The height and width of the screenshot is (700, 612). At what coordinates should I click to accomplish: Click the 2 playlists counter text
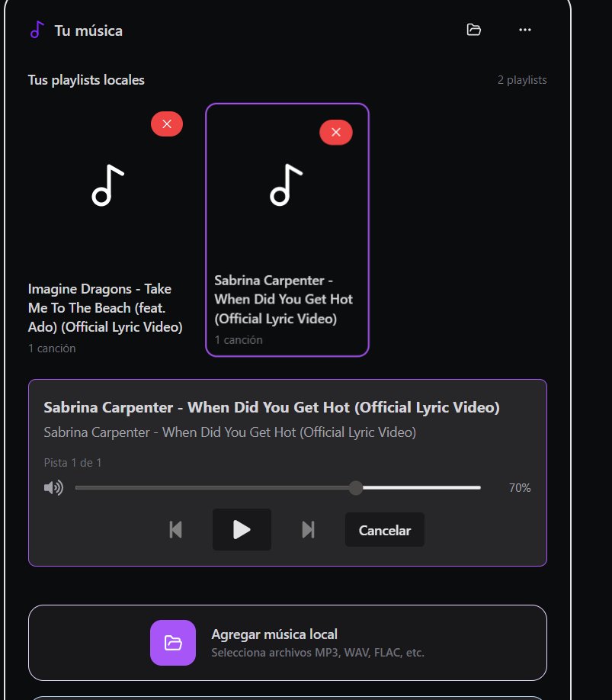(x=522, y=80)
